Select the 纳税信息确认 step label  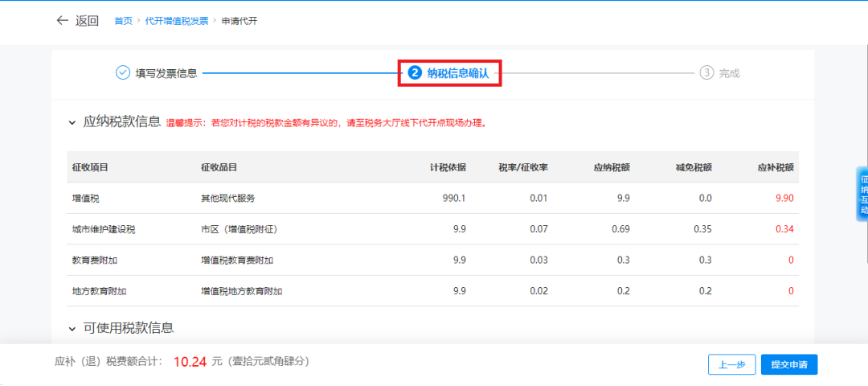click(458, 73)
